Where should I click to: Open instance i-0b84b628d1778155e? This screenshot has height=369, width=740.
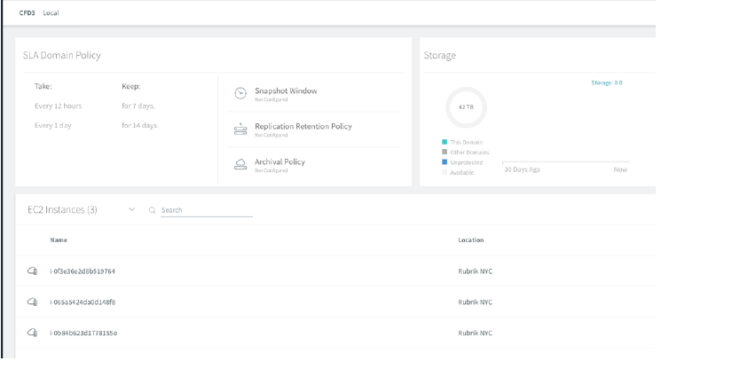(x=84, y=333)
